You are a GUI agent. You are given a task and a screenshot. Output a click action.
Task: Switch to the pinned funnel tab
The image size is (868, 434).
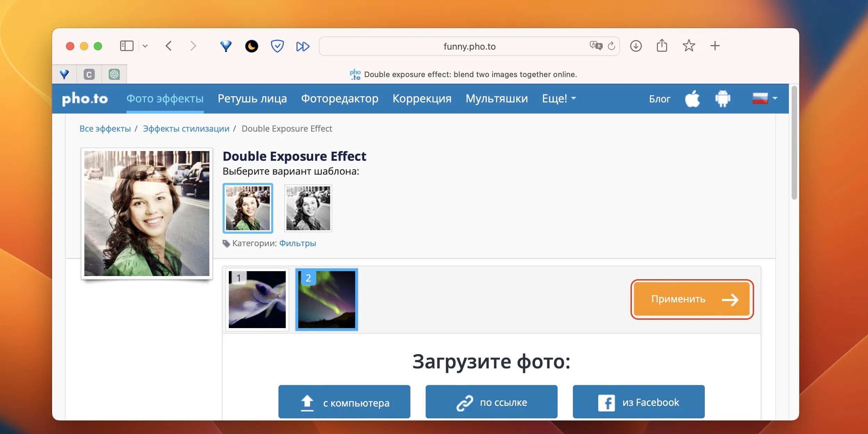(64, 74)
